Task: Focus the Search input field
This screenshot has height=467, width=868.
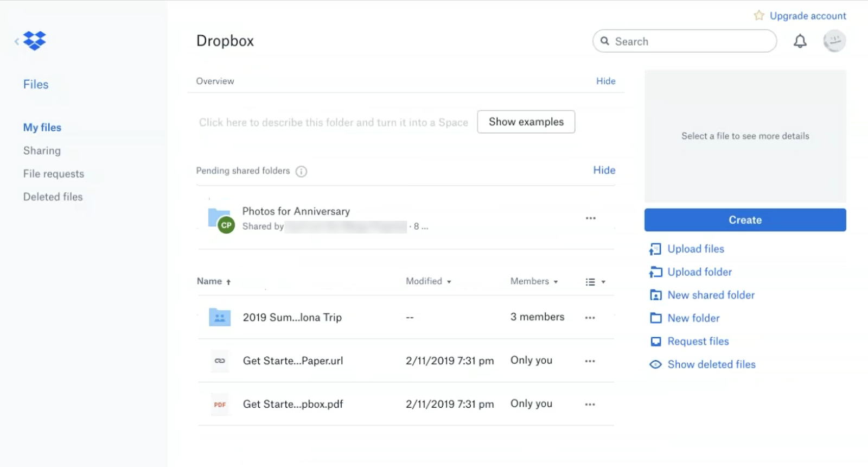Action: (685, 41)
